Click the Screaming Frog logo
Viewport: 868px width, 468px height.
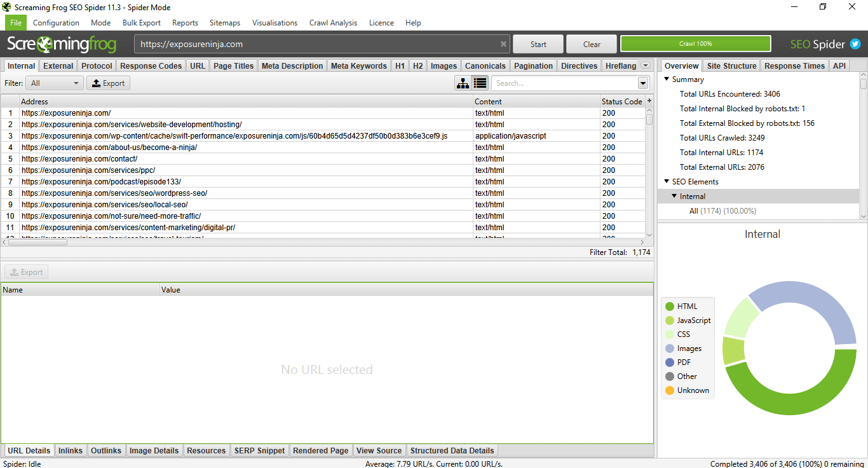(62, 44)
